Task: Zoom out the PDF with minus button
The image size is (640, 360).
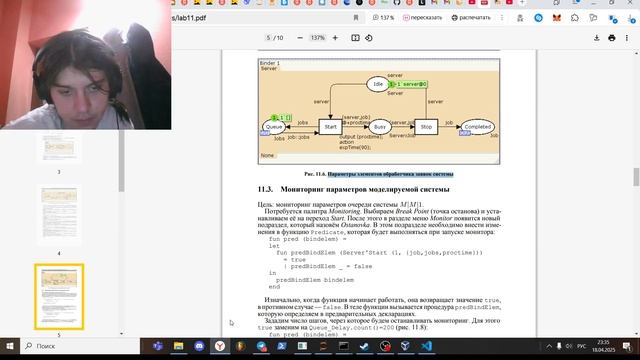Action: pyautogui.click(x=300, y=38)
